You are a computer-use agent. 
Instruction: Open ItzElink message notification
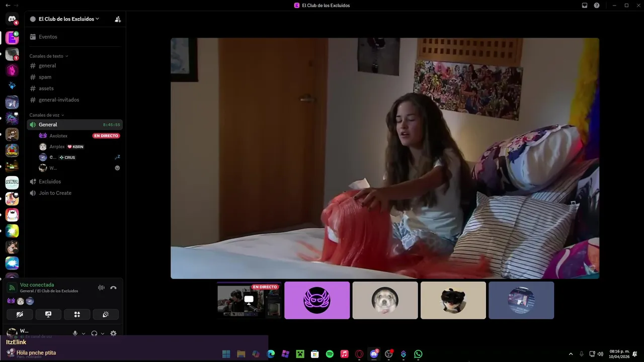(134, 348)
